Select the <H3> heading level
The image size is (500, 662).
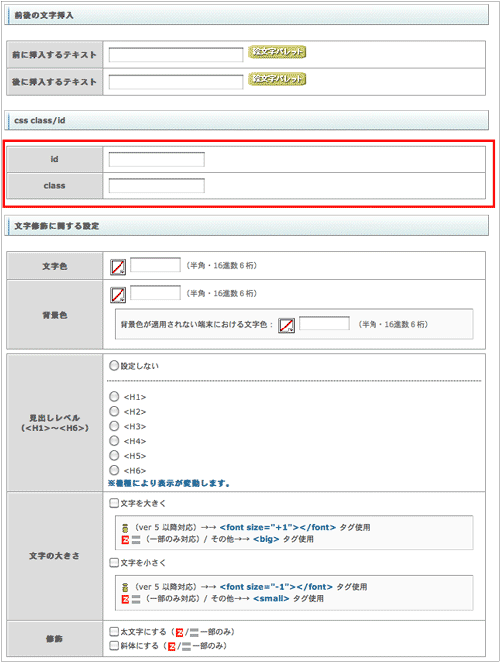point(114,426)
